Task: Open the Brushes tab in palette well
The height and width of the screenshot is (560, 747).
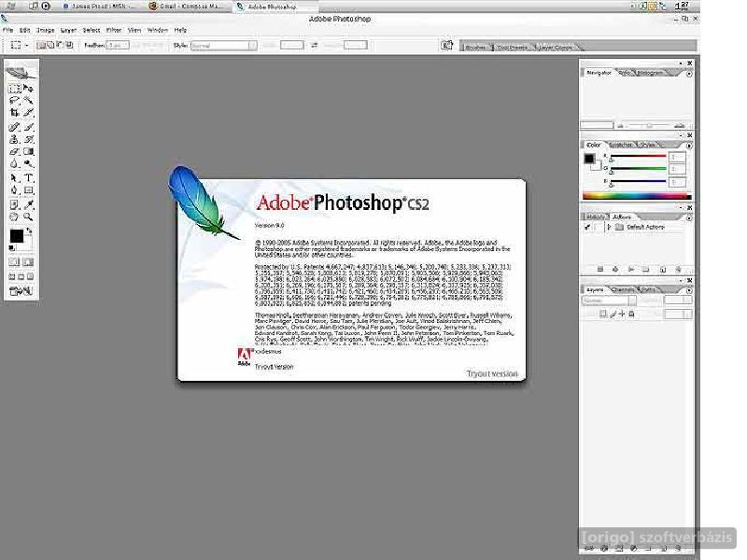Action: click(x=475, y=48)
